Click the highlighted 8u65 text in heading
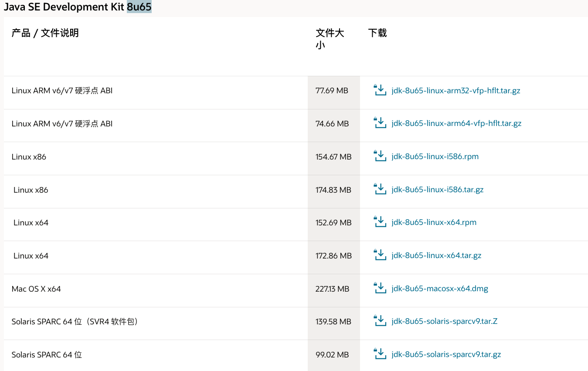Viewport: 588px width, 371px height. point(139,7)
